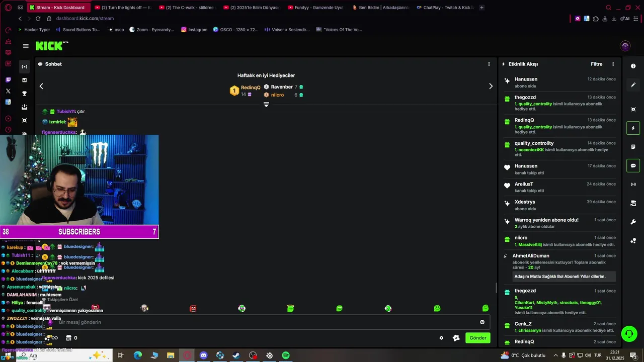Open the Stream section in left sidebar
This screenshot has width=644, height=362.
click(24, 66)
